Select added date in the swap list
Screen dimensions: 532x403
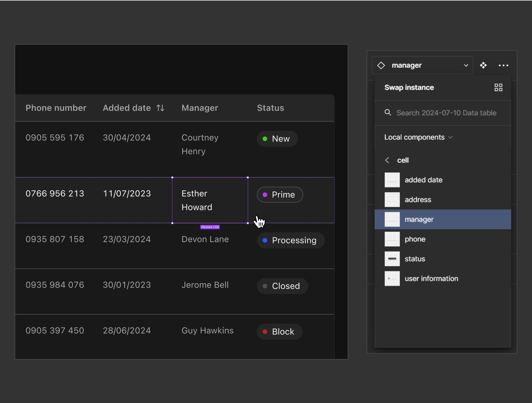(423, 180)
